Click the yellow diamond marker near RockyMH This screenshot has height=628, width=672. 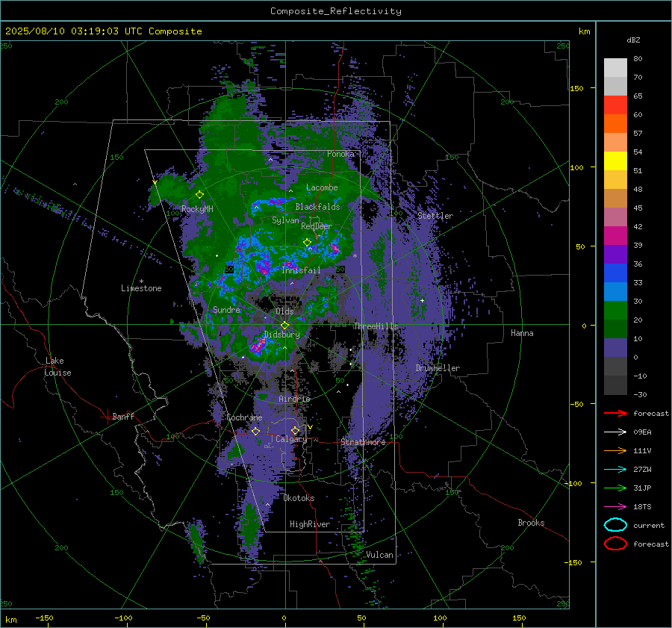point(199,195)
